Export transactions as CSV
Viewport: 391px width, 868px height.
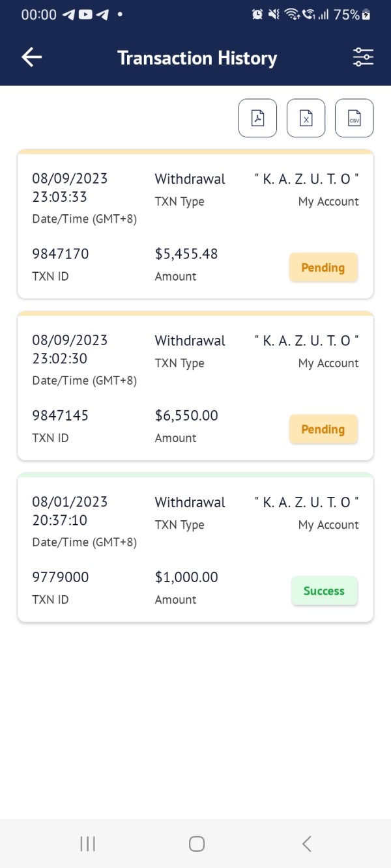(355, 119)
